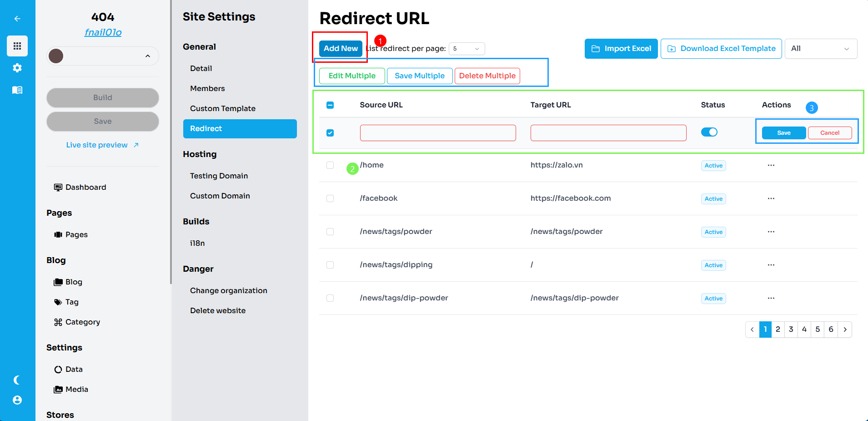This screenshot has width=868, height=421.
Task: Click the Import Excel button
Action: click(621, 49)
